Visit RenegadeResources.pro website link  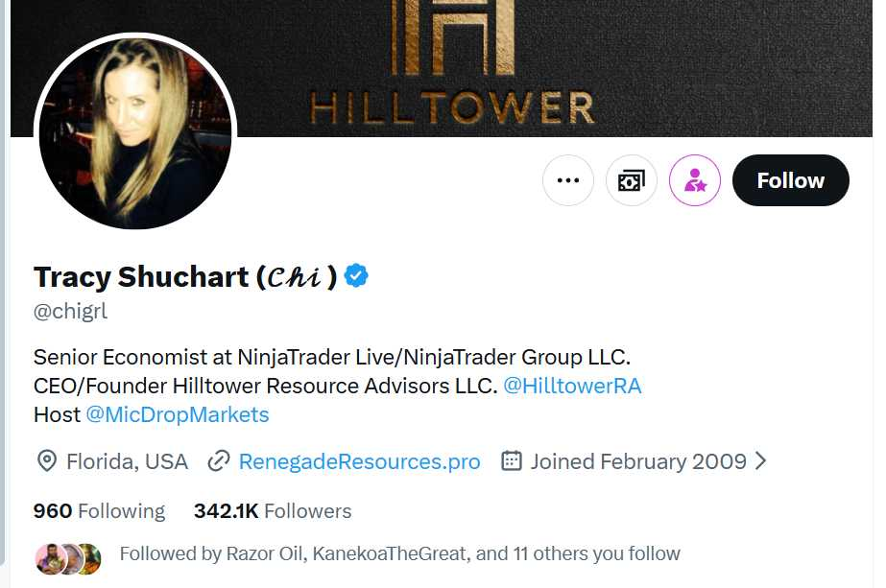(359, 461)
